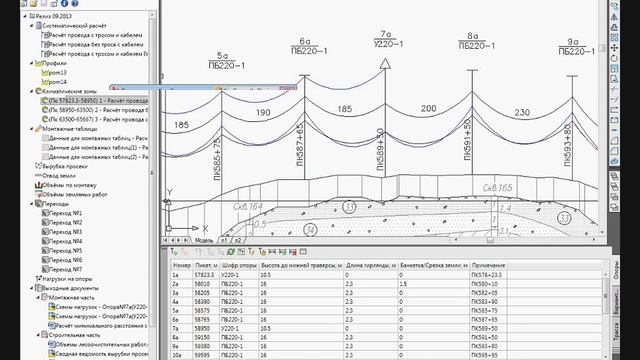Click first-sheet arrow in layout tab navigation

point(165,240)
